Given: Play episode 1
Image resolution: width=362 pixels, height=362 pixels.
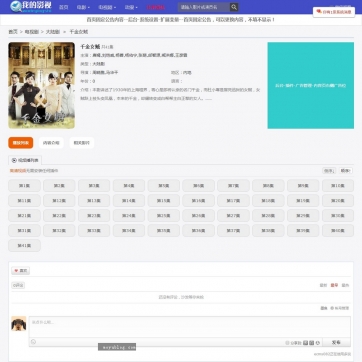Looking at the screenshot, I should tap(24, 186).
